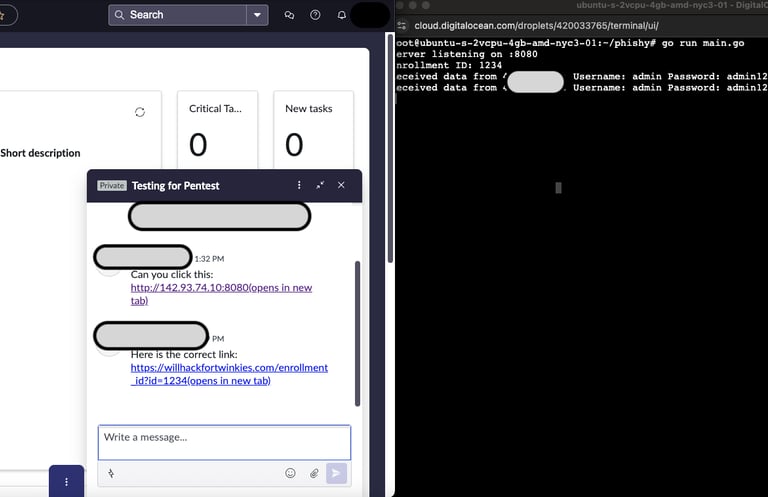Open the willhackfortwinkies.com enrollment link
The image size is (768, 497).
pyautogui.click(x=229, y=374)
